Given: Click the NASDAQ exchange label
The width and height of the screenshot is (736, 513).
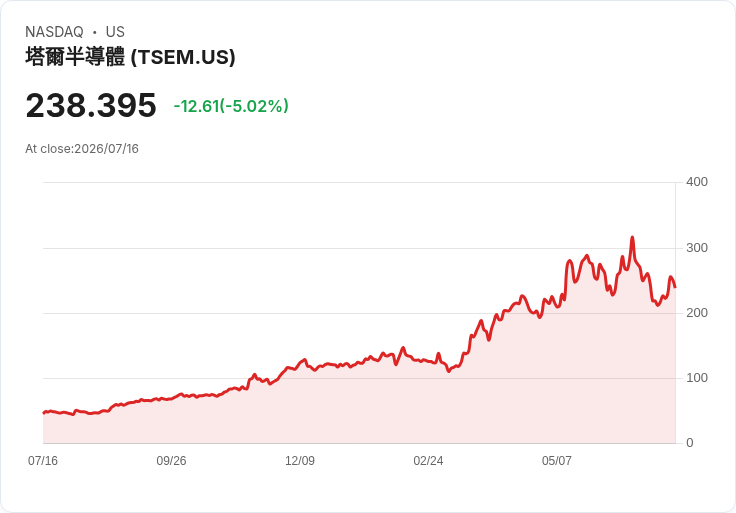Looking at the screenshot, I should tap(54, 31).
